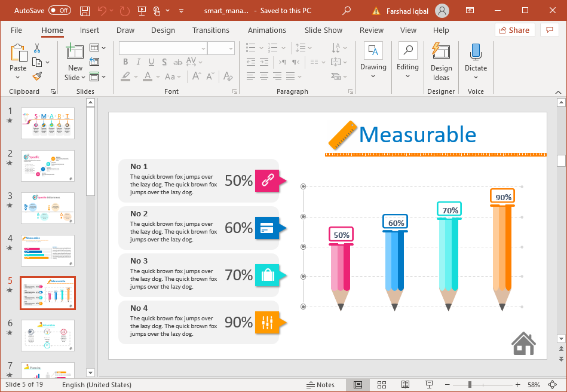
Task: Open the Transitions ribbon tab
Action: [x=211, y=30]
